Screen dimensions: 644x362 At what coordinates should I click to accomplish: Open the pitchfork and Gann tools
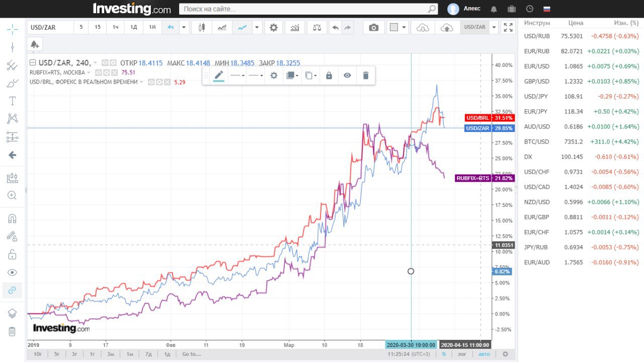(x=12, y=65)
